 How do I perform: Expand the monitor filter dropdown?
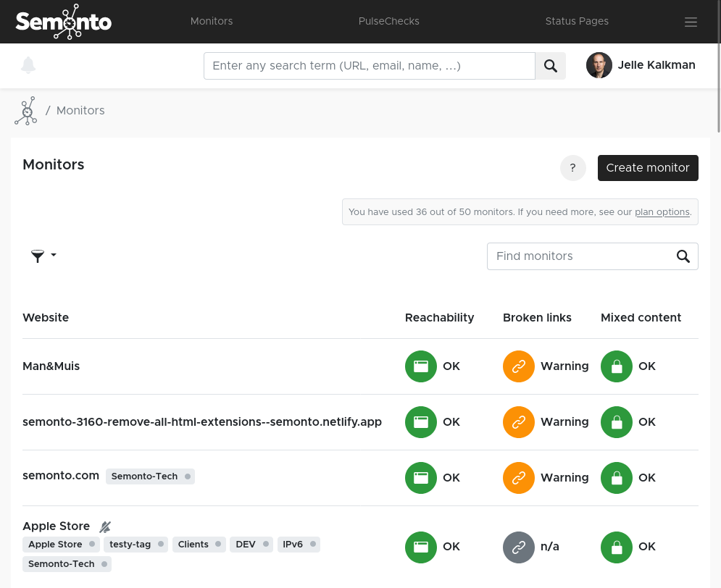[x=43, y=256]
